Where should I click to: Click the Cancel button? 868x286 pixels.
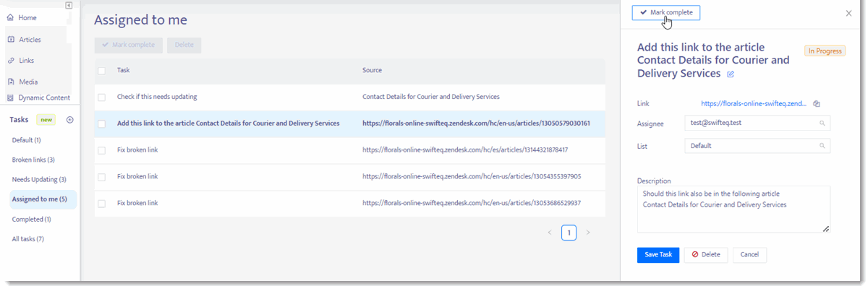[x=749, y=254]
